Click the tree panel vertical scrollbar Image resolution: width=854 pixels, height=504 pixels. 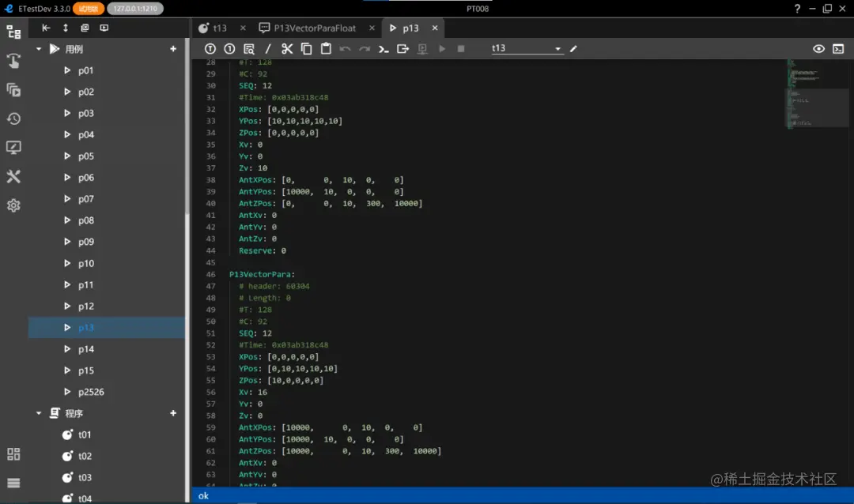coord(187,125)
